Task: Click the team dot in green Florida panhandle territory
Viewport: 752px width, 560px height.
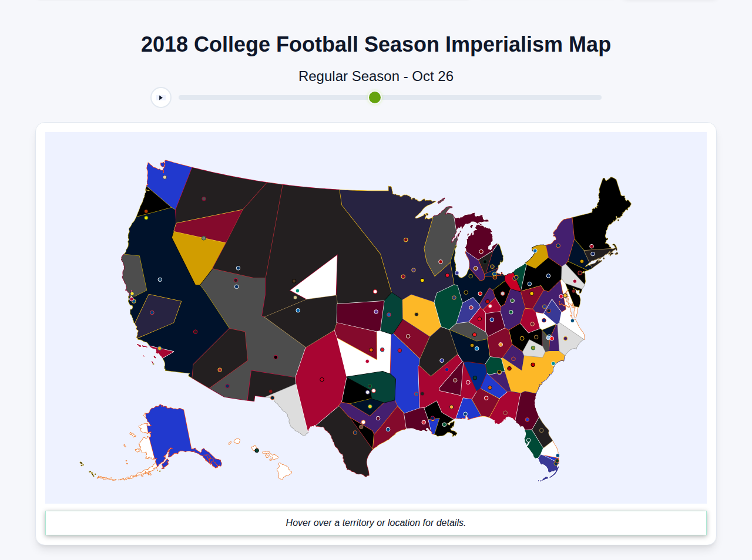Action: click(528, 440)
